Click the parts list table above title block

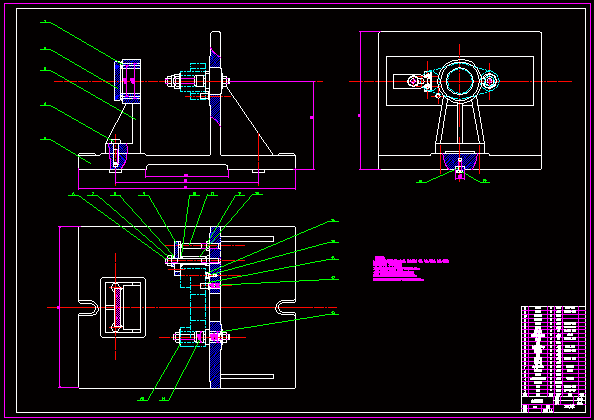point(553,351)
